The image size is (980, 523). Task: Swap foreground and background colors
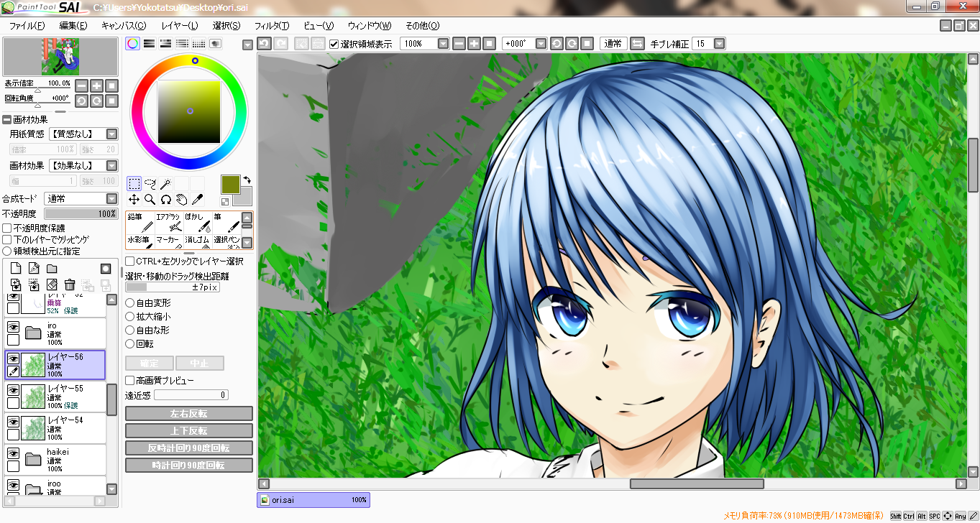(x=247, y=180)
